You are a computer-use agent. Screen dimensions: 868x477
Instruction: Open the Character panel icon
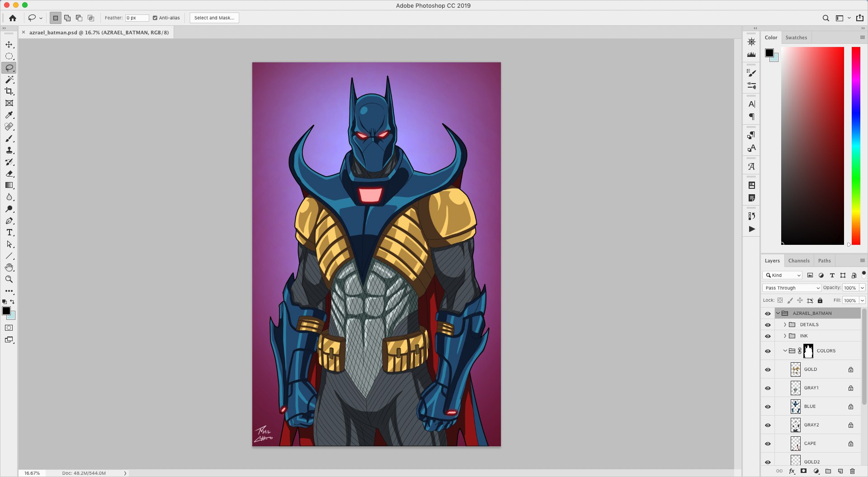(x=751, y=104)
